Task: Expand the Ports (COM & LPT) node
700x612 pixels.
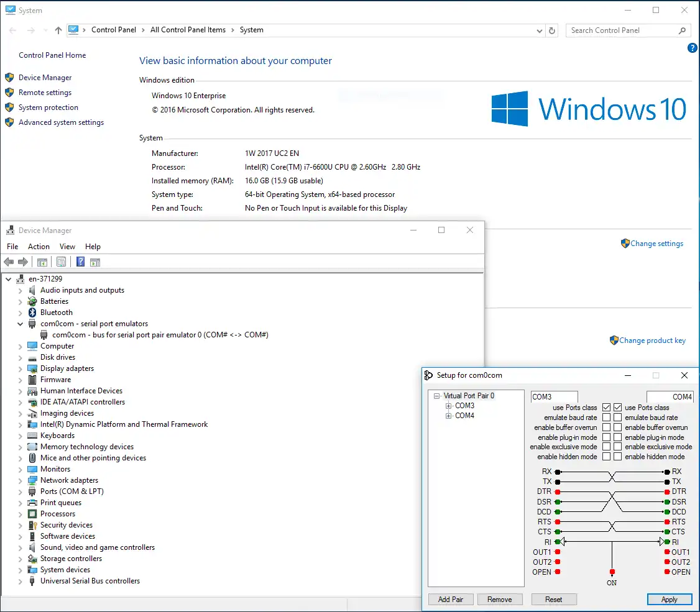Action: pos(20,491)
